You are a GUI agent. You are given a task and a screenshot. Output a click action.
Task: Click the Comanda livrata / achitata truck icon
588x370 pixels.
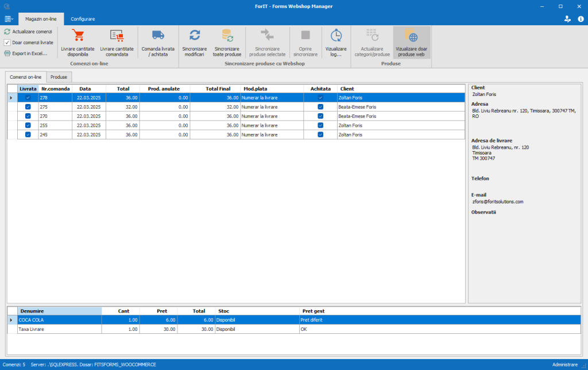[x=158, y=36]
